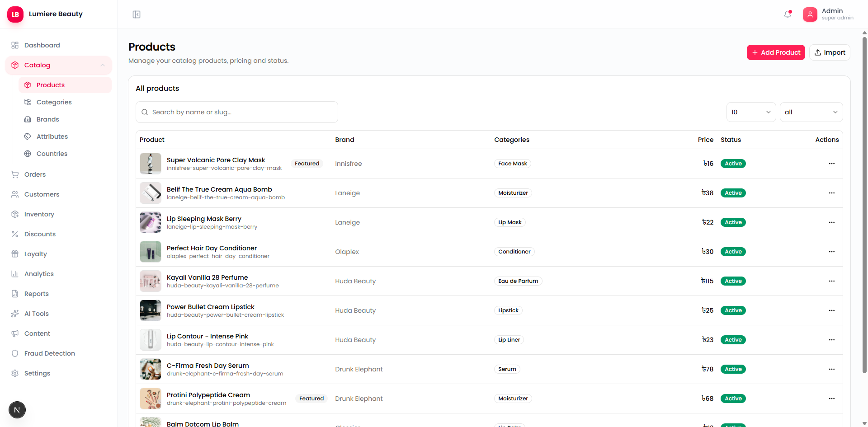Click the Lip Sleeping Mask Berry thumbnail
868x427 pixels.
tap(151, 222)
